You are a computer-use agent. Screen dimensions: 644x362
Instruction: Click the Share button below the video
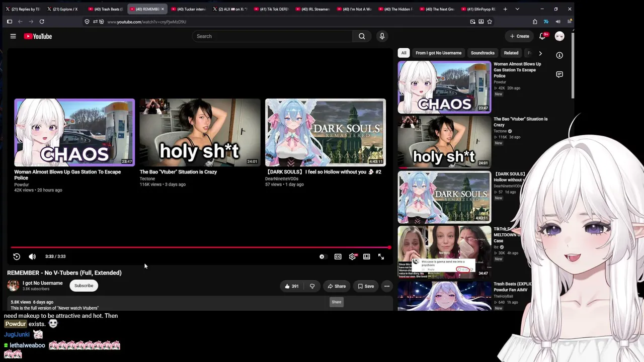[337, 286]
